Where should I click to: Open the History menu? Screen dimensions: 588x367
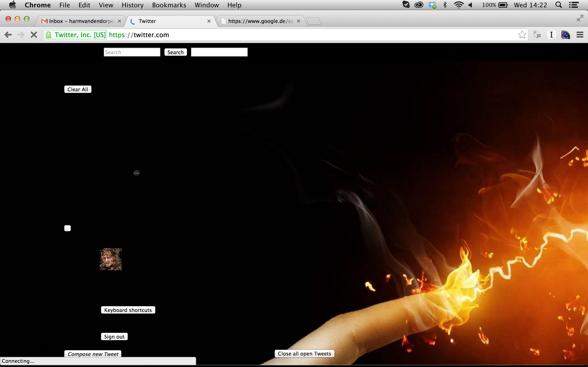pos(133,5)
